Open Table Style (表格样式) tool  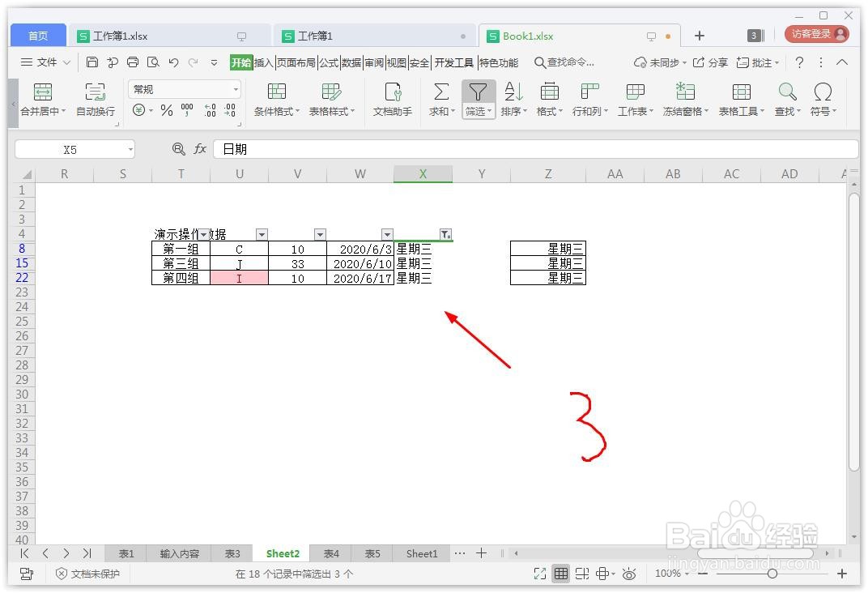332,100
